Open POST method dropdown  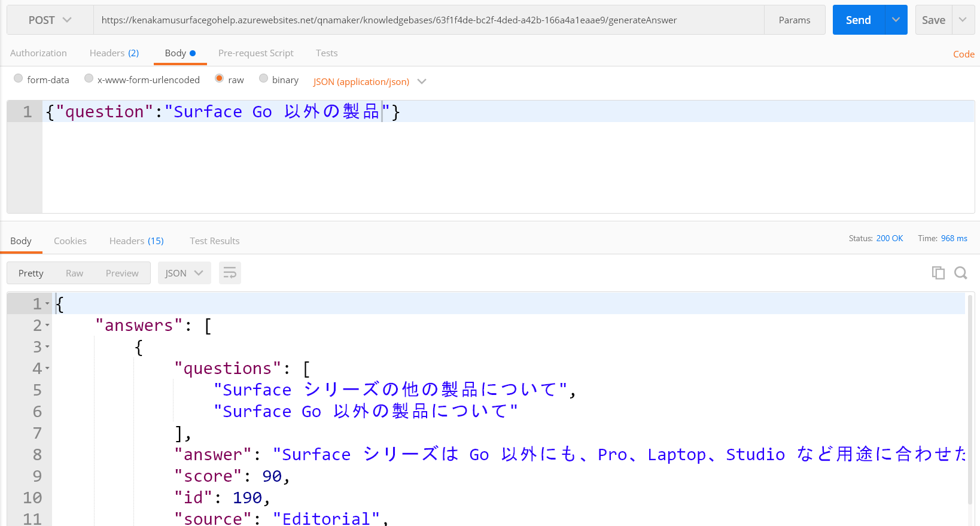click(x=50, y=20)
